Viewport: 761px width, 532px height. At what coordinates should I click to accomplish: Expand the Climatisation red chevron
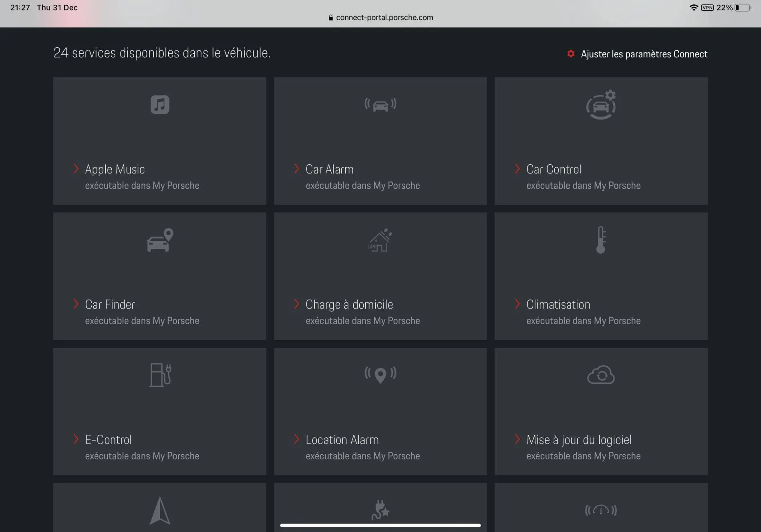(517, 304)
